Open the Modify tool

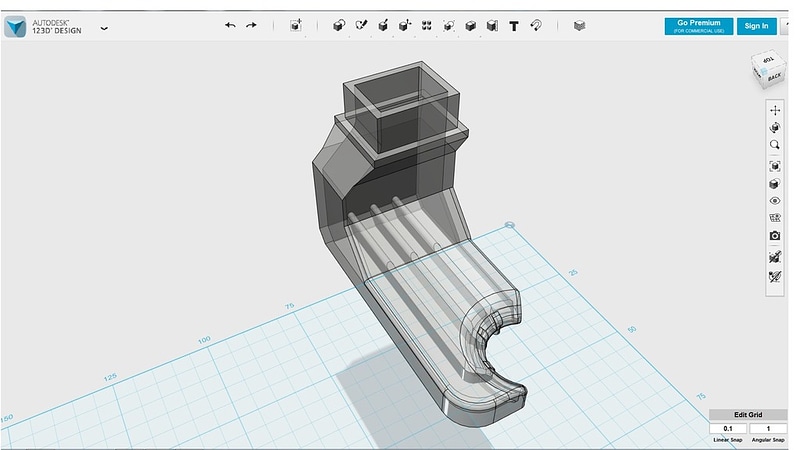405,25
